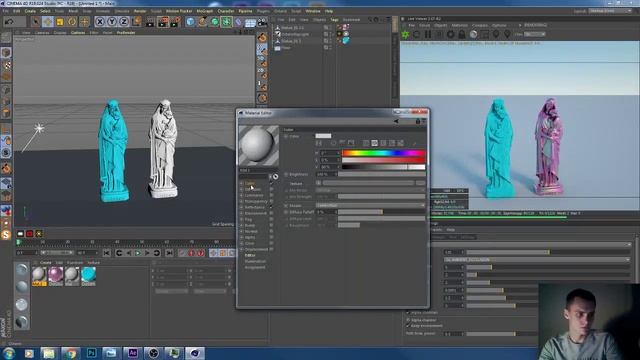Screen dimensions: 640x360
Task: Toggle the Reflectance channel checkbox
Action: [271, 207]
